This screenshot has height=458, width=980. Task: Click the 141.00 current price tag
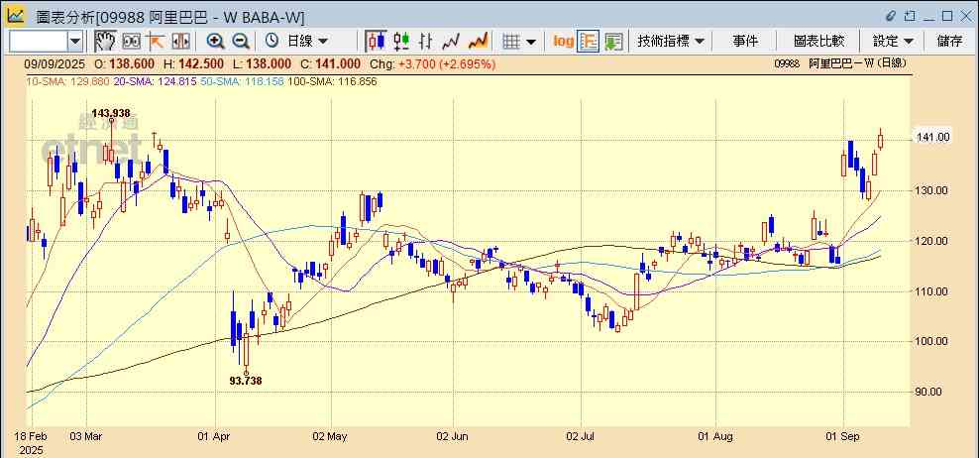(x=932, y=137)
